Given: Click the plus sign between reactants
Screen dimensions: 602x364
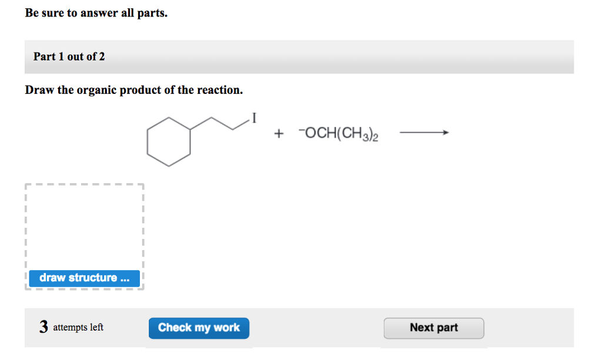Looking at the screenshot, I should click(277, 134).
